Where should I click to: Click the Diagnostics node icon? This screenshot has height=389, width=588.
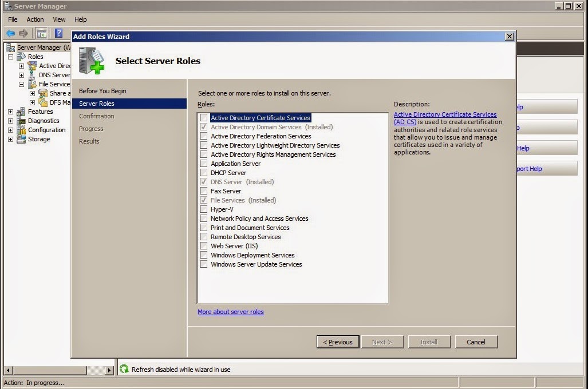coord(21,121)
